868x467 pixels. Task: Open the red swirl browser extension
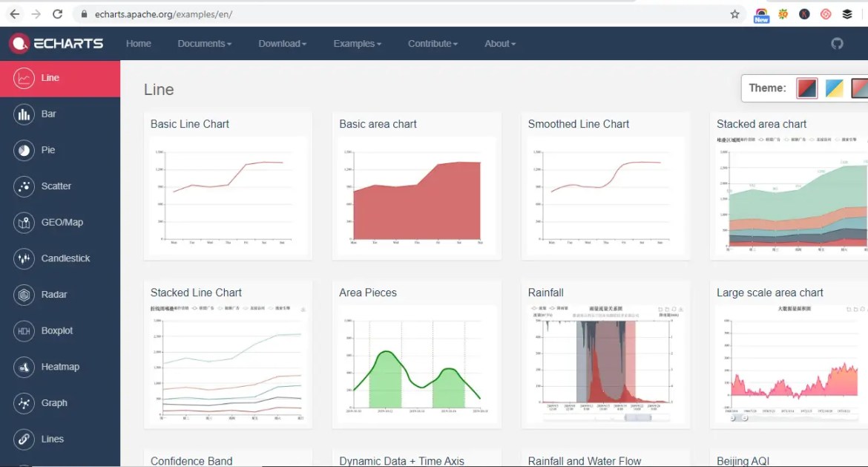[826, 14]
